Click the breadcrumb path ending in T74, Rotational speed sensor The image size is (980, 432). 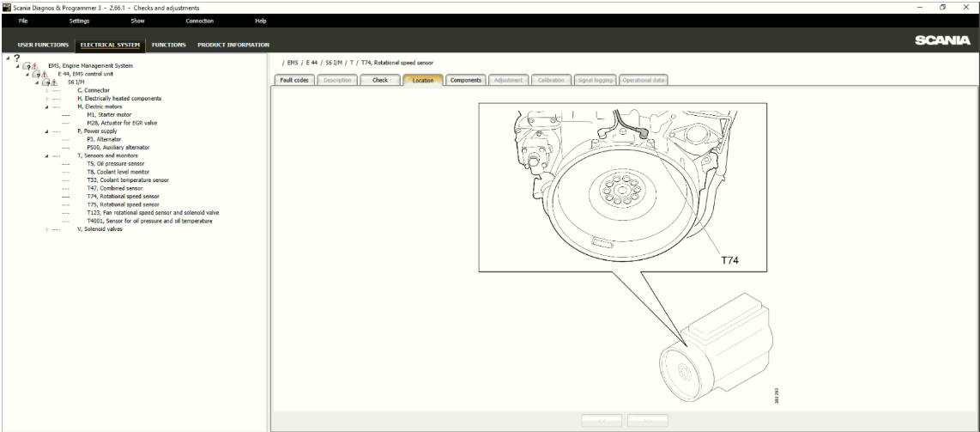[x=358, y=63]
